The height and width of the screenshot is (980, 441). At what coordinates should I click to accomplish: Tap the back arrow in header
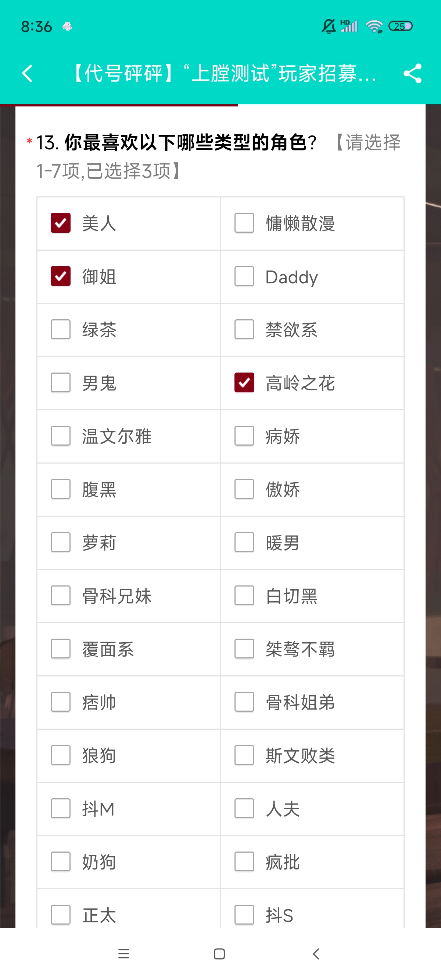coord(28,73)
